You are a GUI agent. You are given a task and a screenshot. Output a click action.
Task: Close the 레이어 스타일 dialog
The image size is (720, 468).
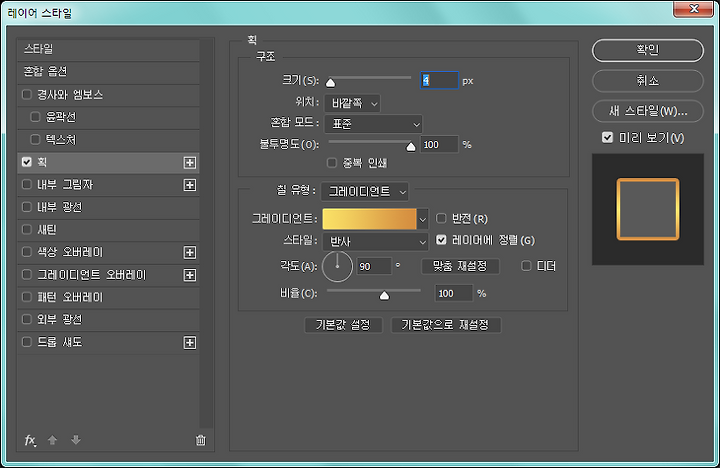point(693,9)
